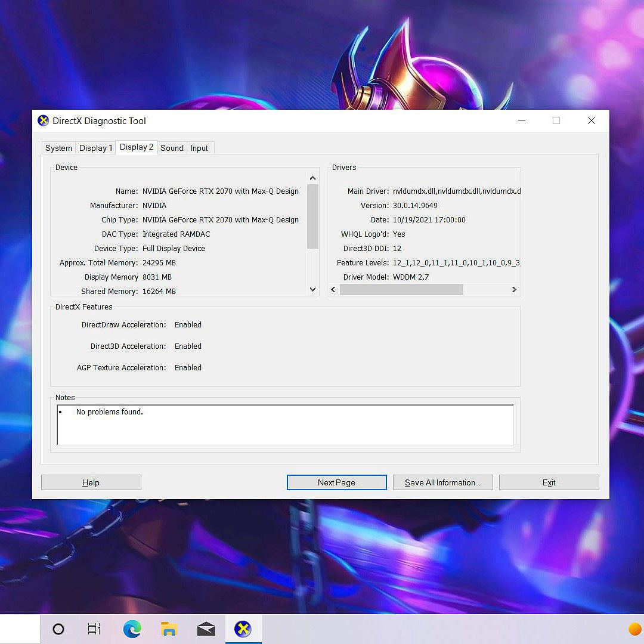Click Save All Information button

click(x=442, y=482)
